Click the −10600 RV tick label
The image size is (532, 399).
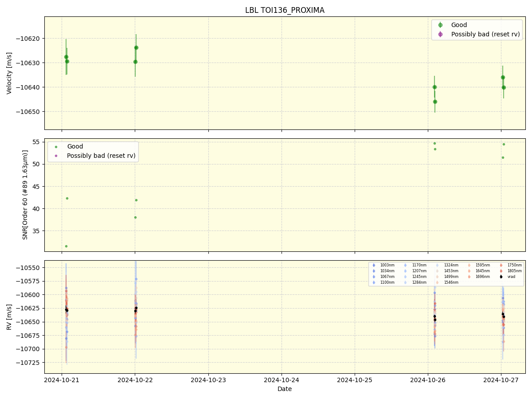pos(27,295)
